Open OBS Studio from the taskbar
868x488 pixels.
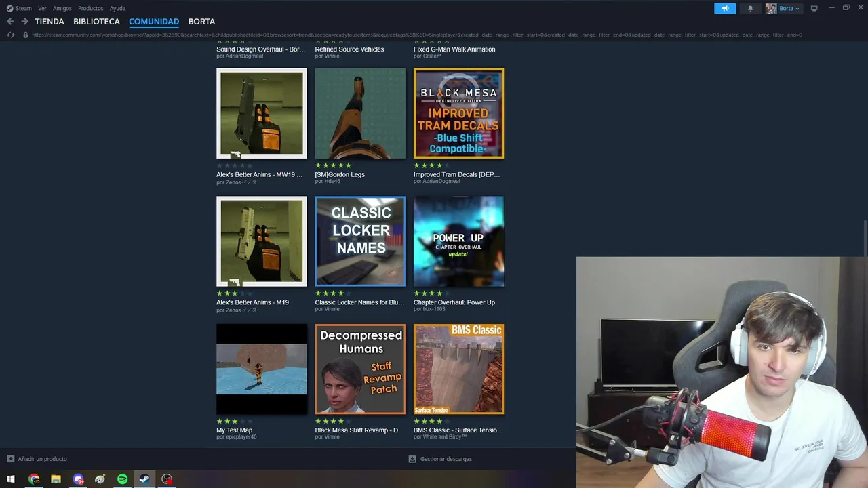167,479
